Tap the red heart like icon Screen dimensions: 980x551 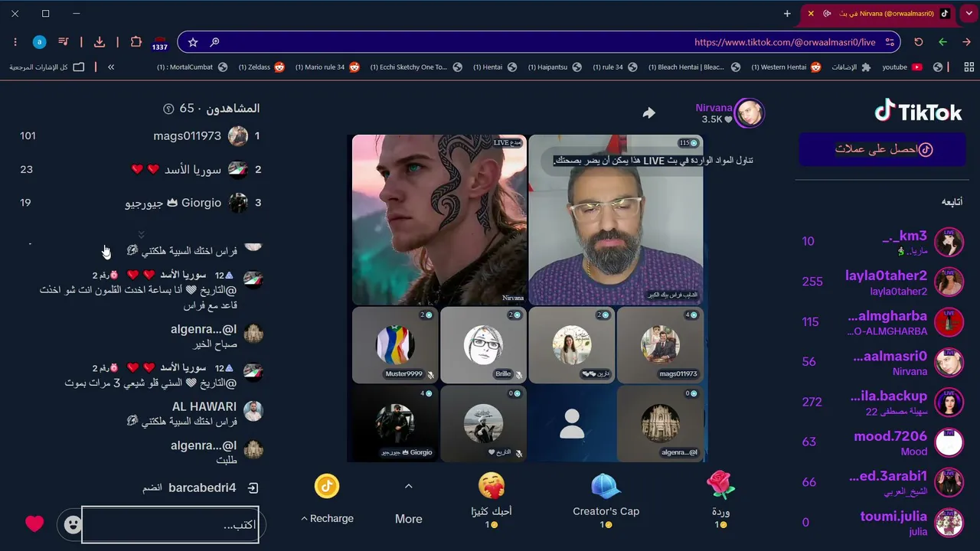34,523
